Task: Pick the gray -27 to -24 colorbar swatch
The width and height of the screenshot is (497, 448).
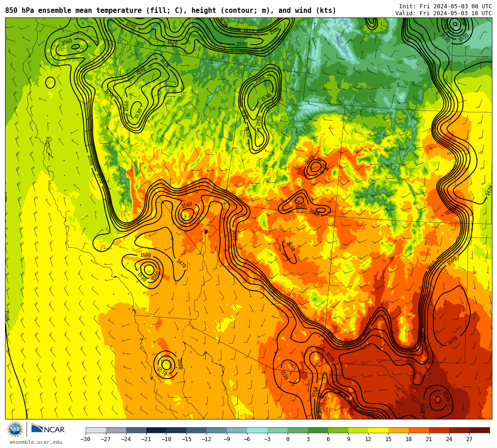Action: (116, 430)
